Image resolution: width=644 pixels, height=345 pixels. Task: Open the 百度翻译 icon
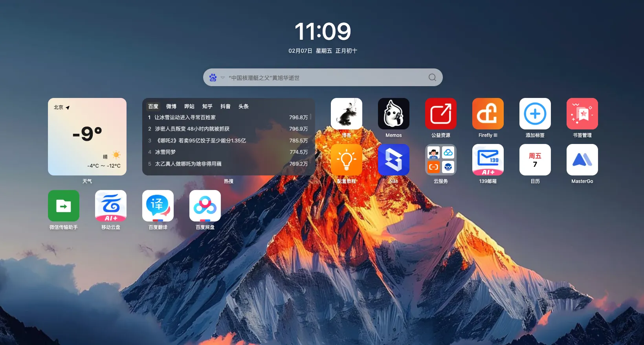point(158,206)
